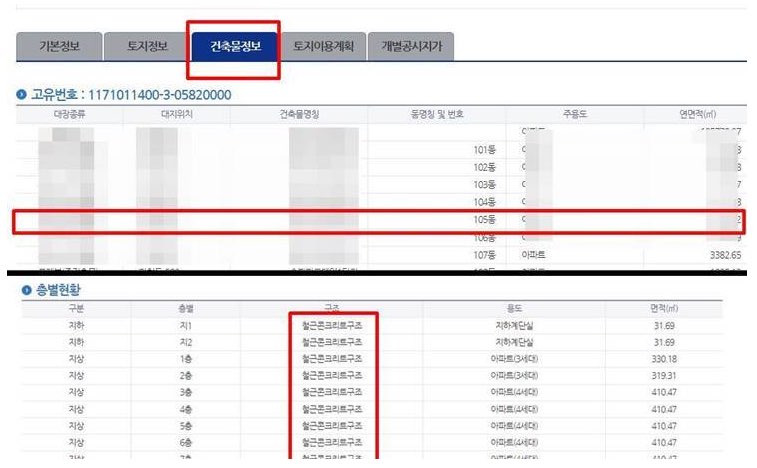
Task: Click the 면적(㎡) column header in 층별현황
Action: pyautogui.click(x=664, y=309)
